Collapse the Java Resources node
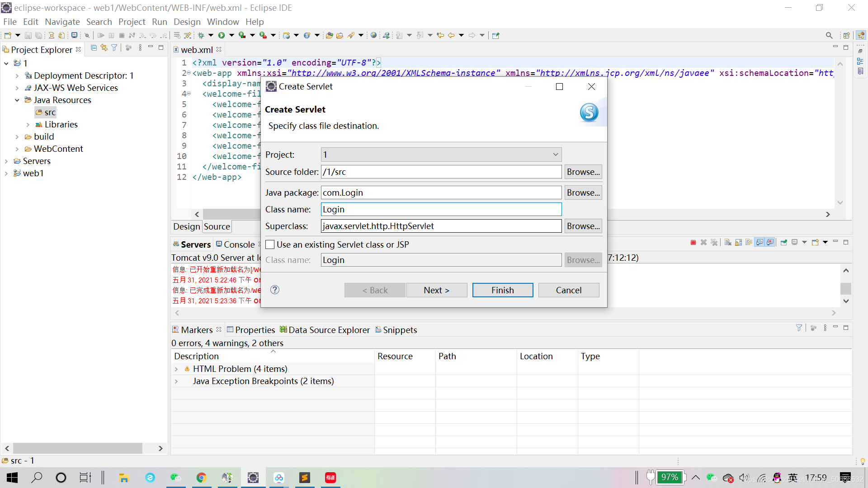The image size is (868, 488). point(17,100)
